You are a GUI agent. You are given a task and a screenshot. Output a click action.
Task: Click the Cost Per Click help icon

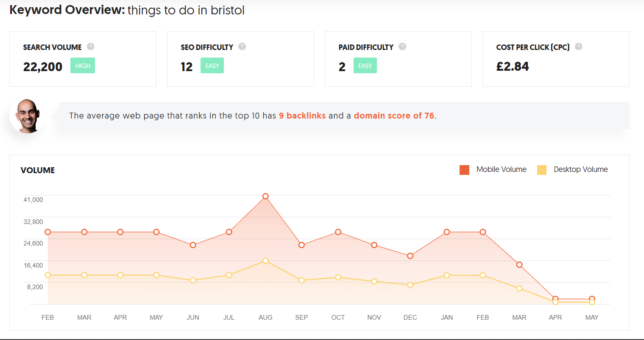coord(578,47)
